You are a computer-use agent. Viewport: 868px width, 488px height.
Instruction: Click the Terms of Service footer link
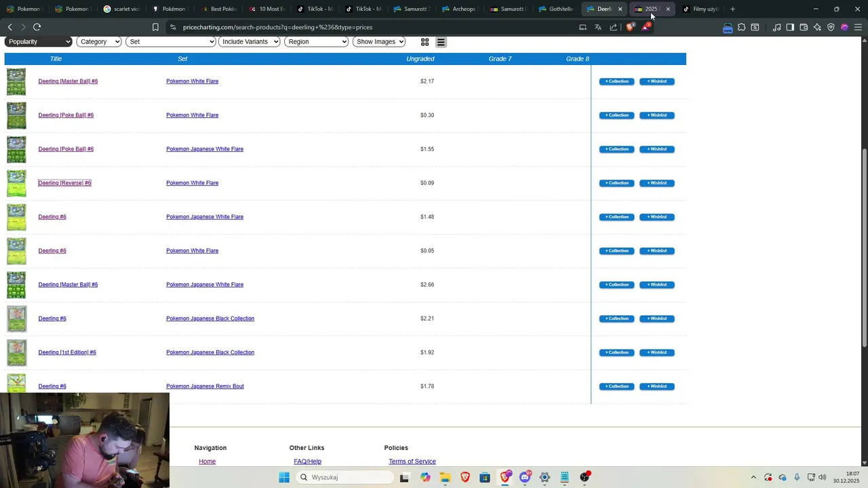pyautogui.click(x=412, y=462)
